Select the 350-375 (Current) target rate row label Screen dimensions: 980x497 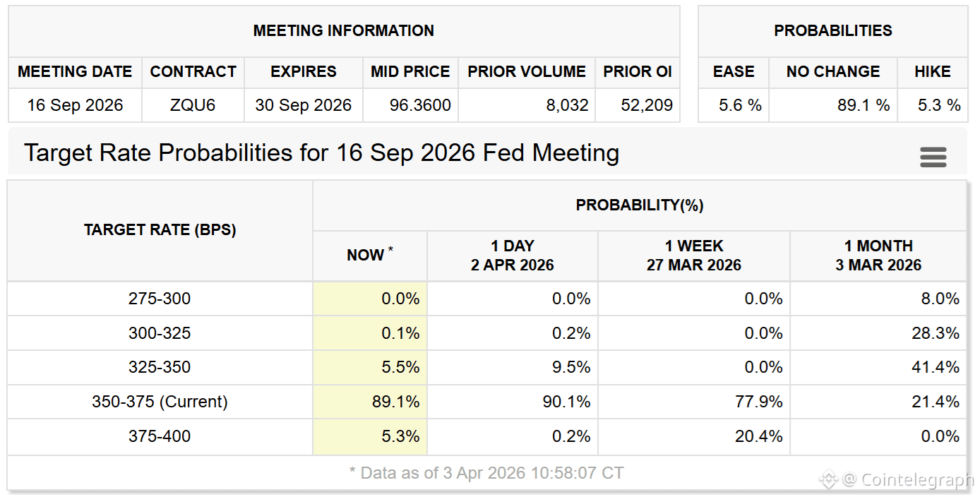[160, 402]
